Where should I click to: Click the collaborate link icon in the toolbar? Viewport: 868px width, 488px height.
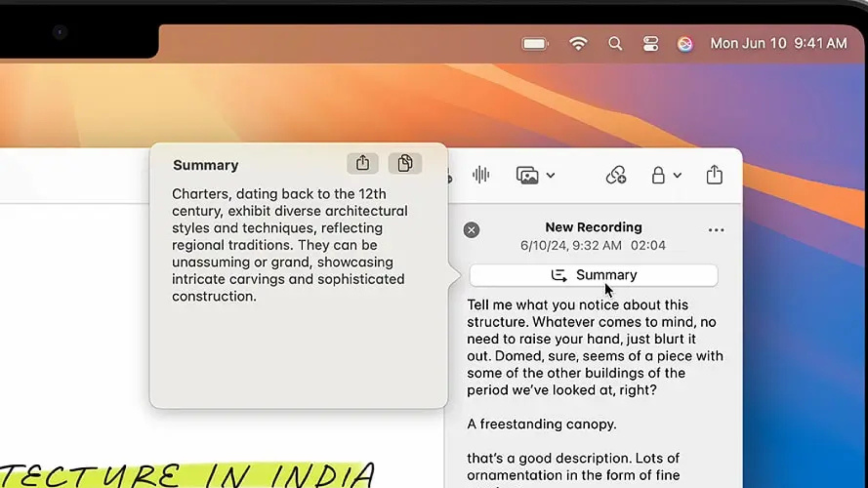616,175
